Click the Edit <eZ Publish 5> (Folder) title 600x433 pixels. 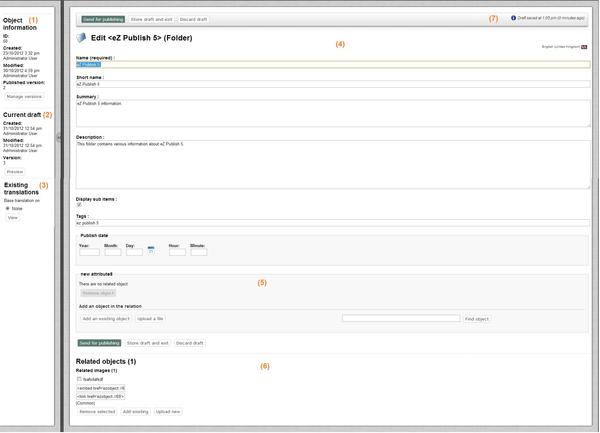pyautogui.click(x=142, y=38)
